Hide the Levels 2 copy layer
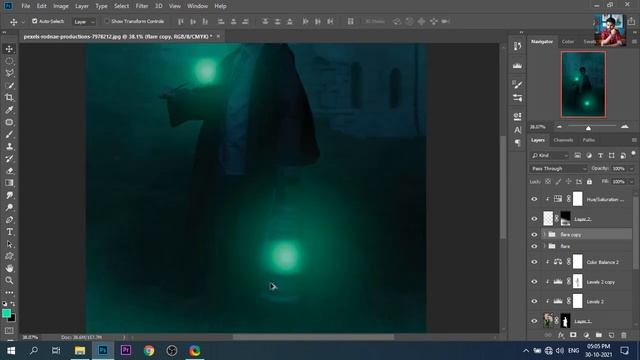The width and height of the screenshot is (640, 360). (x=534, y=282)
